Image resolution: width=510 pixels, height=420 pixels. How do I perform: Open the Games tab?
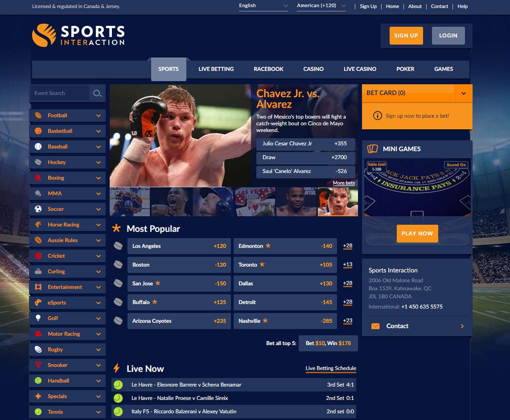[443, 69]
